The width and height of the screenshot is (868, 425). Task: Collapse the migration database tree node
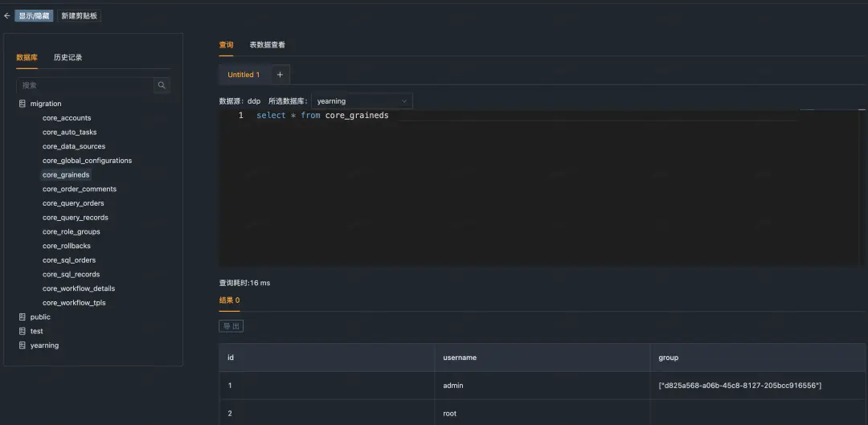45,104
